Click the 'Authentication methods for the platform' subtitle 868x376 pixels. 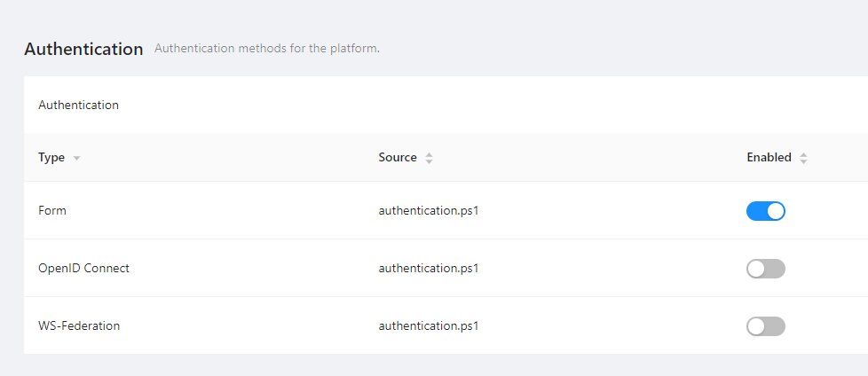[x=266, y=48]
